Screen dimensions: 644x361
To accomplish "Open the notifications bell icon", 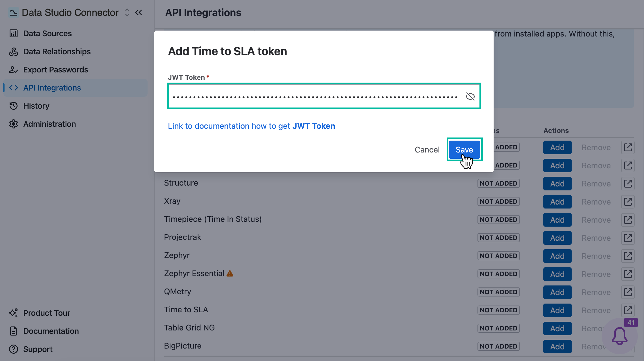I will coord(619,336).
